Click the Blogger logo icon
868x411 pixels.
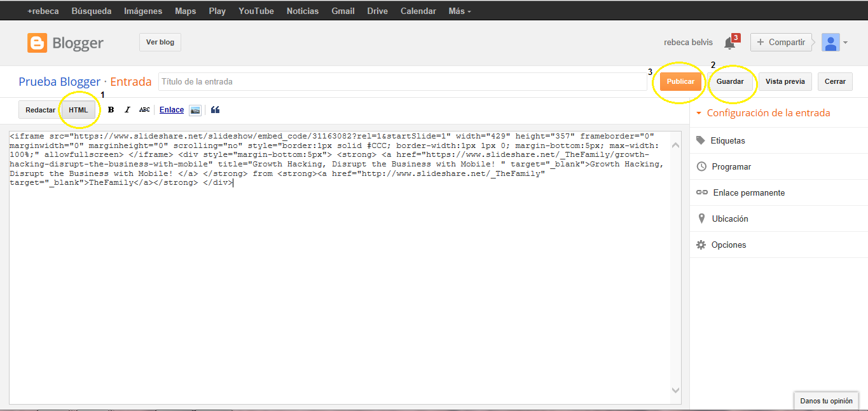tap(37, 43)
